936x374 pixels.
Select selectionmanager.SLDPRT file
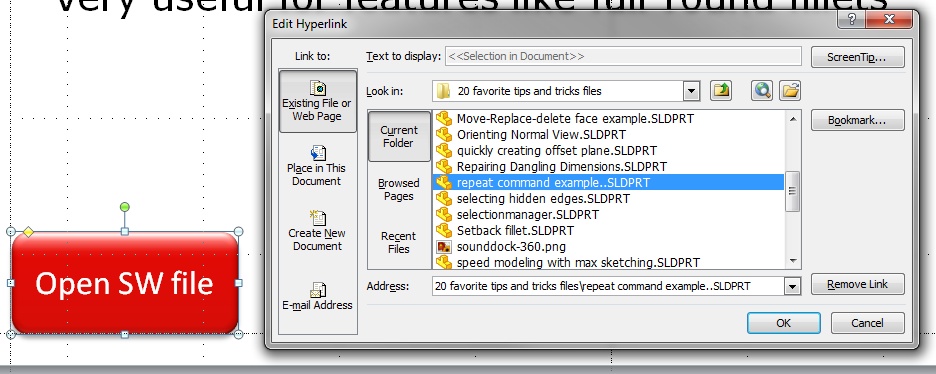pyautogui.click(x=608, y=214)
